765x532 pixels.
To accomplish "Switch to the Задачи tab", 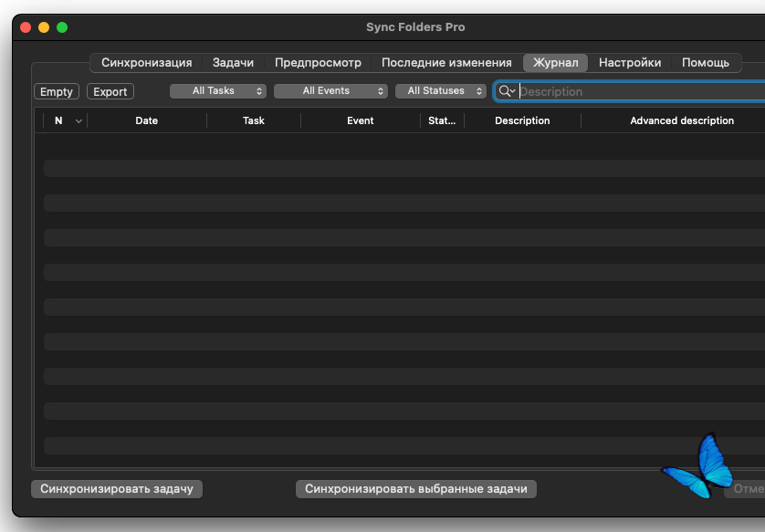I will [233, 63].
